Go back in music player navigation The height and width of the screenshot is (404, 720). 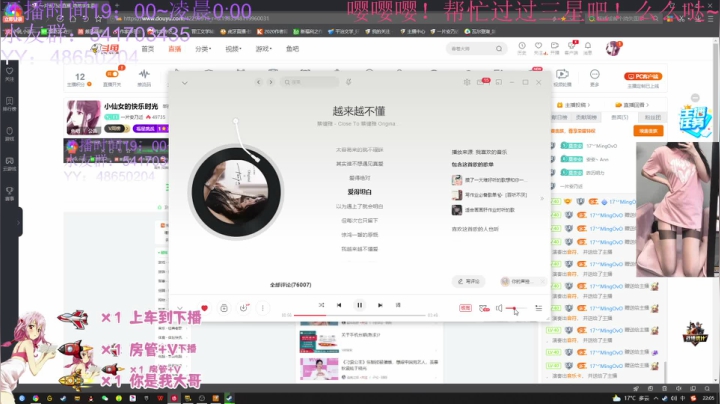pyautogui.click(x=259, y=82)
